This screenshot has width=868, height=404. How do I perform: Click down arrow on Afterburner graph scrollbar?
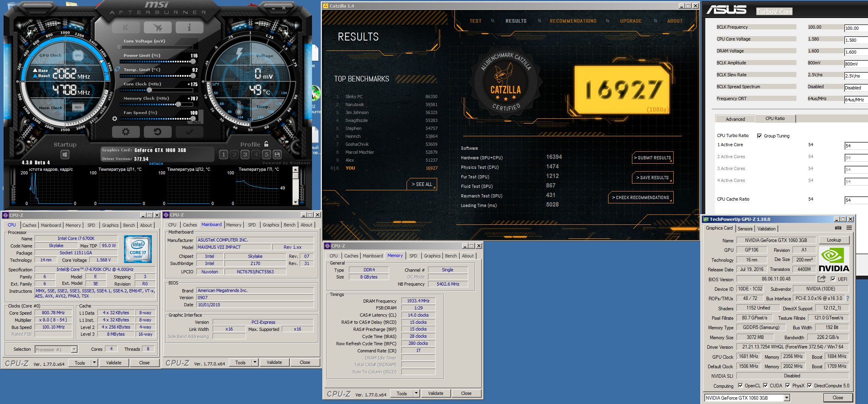click(x=295, y=202)
